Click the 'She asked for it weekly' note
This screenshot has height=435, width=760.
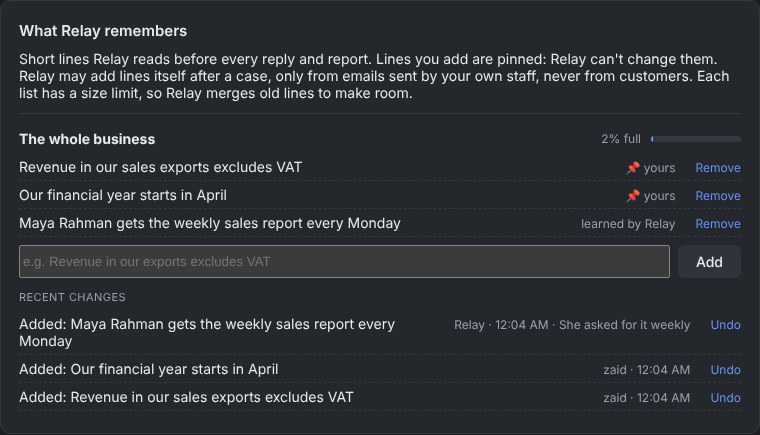pos(624,325)
